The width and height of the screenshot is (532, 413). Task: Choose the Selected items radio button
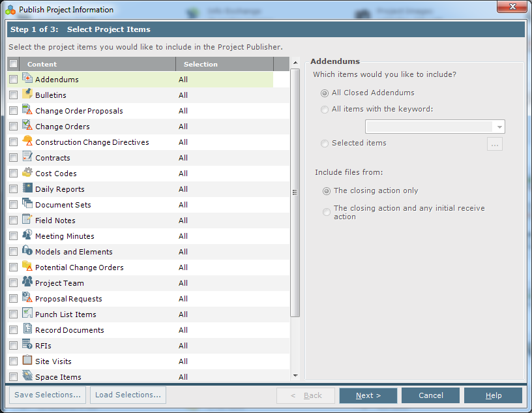pyautogui.click(x=325, y=144)
